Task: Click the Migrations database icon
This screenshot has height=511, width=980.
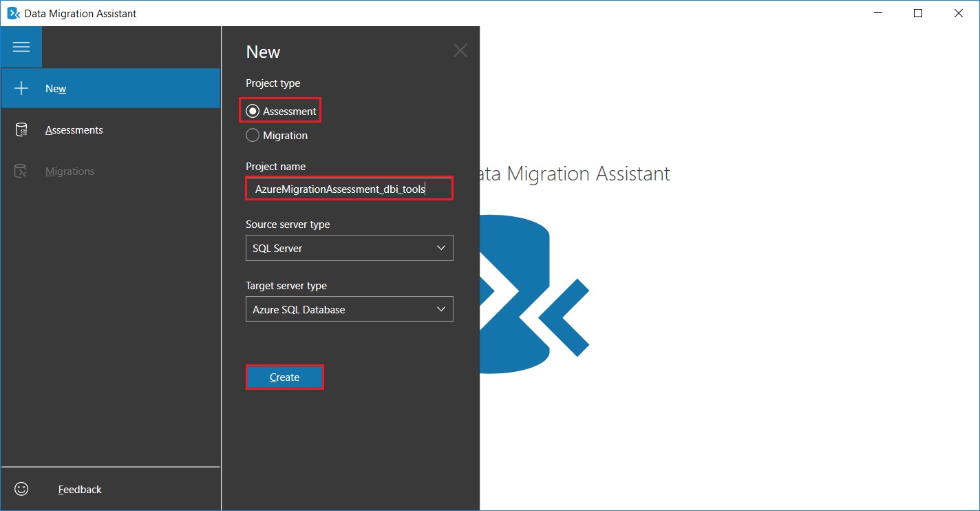Action: click(21, 171)
